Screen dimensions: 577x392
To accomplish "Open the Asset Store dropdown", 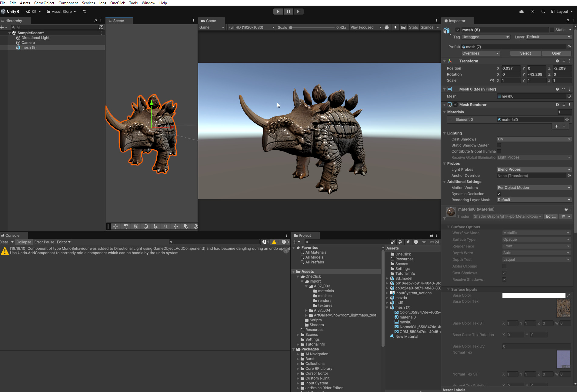I will 62,12.
